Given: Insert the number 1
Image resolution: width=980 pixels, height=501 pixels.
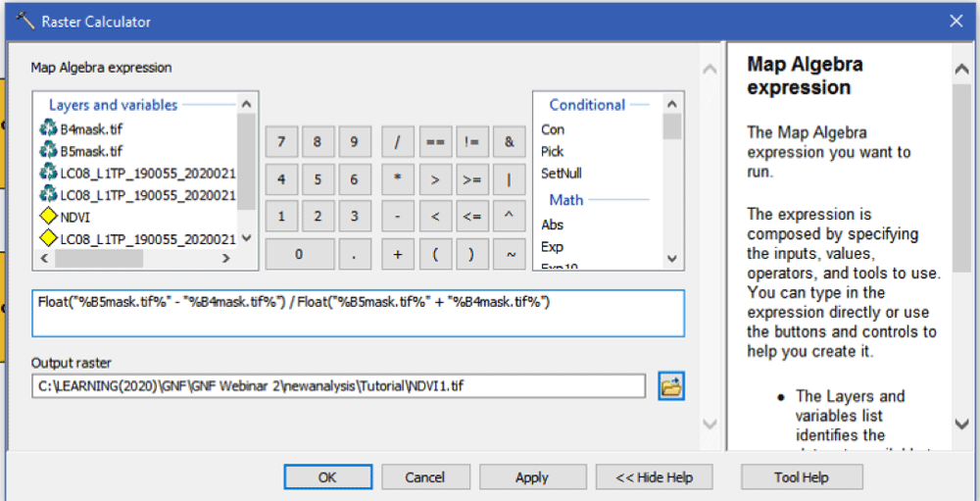Looking at the screenshot, I should click(x=281, y=217).
